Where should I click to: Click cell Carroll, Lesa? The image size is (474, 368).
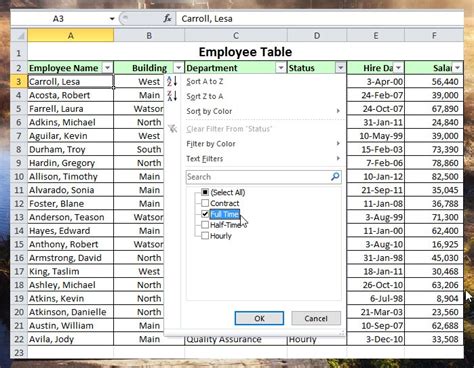(71, 81)
